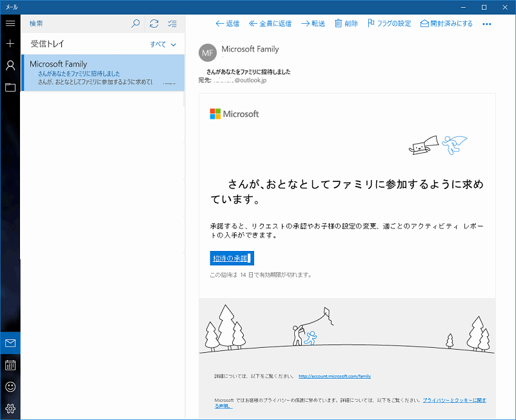Viewport: 516px width, 420px height.
Task: Open the hamburger navigation menu
Action: point(10,23)
